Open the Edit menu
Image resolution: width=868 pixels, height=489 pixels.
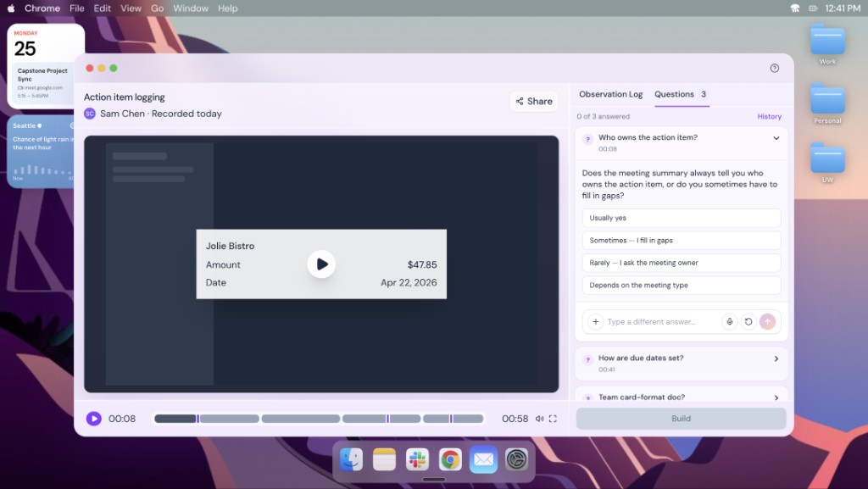tap(103, 8)
